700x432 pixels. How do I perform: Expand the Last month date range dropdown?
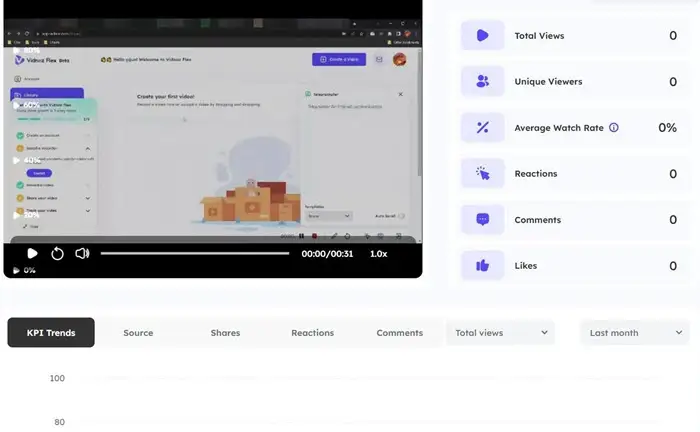pyautogui.click(x=634, y=333)
